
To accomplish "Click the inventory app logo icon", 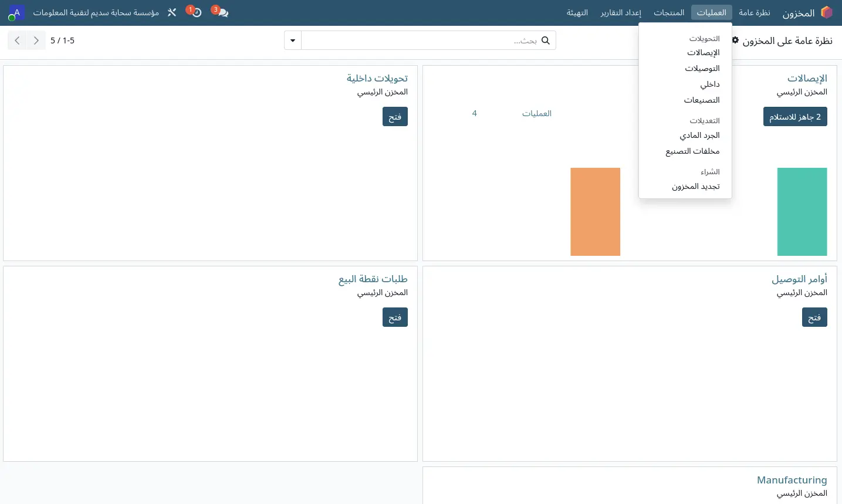I will point(827,12).
